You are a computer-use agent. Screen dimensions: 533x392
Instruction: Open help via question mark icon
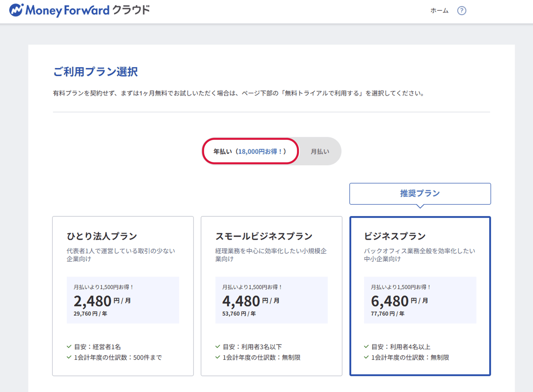(462, 11)
